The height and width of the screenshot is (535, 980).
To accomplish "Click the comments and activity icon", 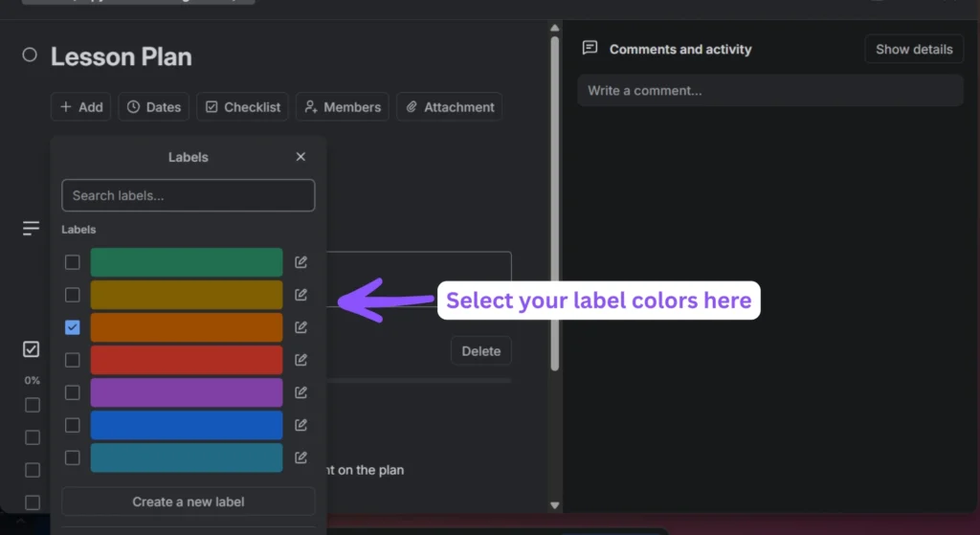I will [590, 48].
